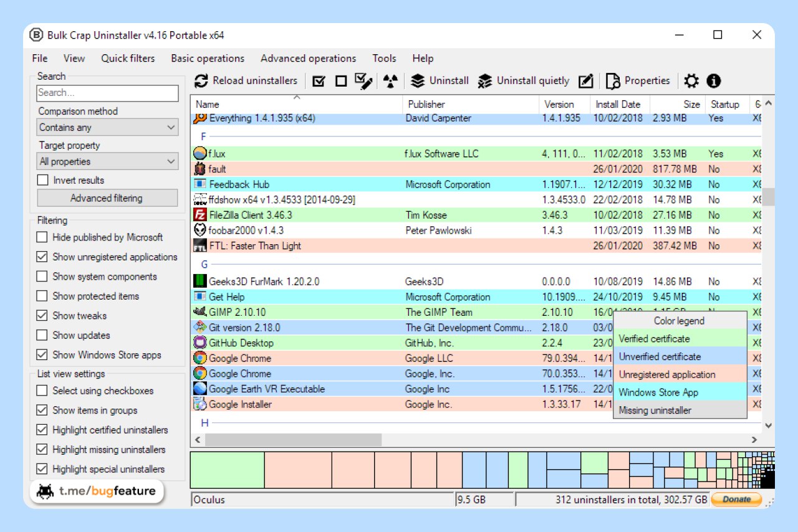
Task: Click the foobar2000 alien icon
Action: coord(199,230)
